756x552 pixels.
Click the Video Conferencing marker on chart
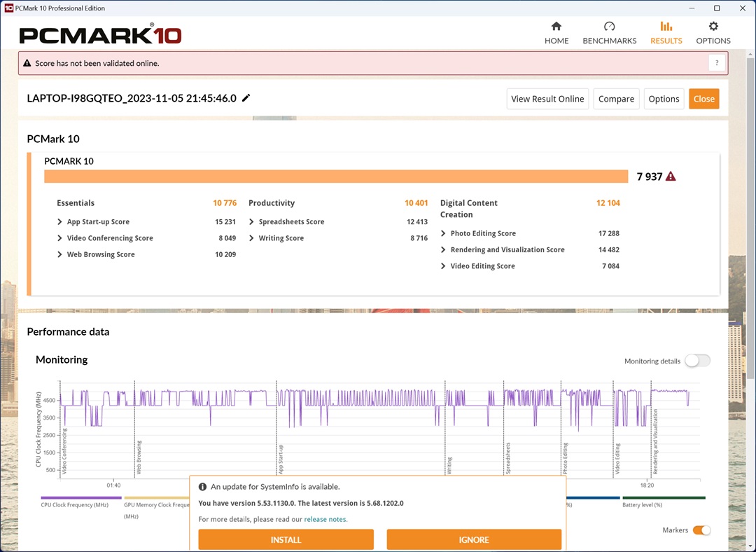click(x=64, y=451)
